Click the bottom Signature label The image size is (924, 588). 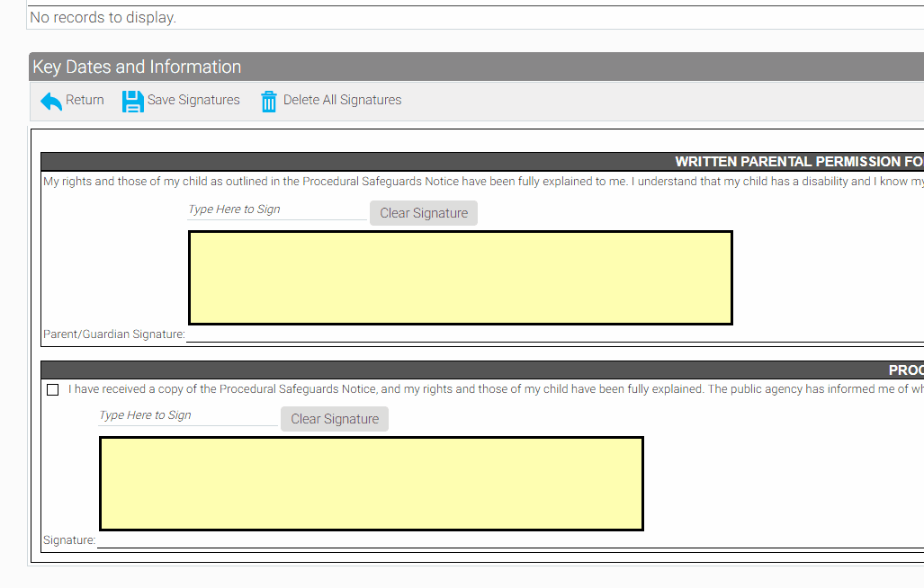click(x=69, y=540)
